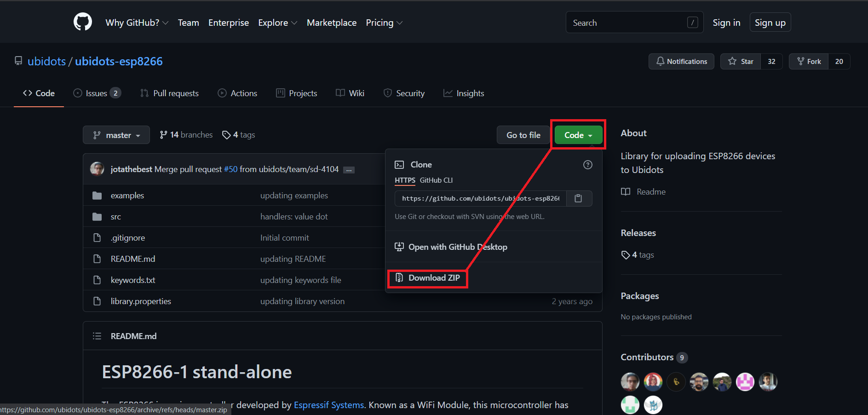868x415 pixels.
Task: Click jotathebest commit author avatar
Action: (97, 169)
